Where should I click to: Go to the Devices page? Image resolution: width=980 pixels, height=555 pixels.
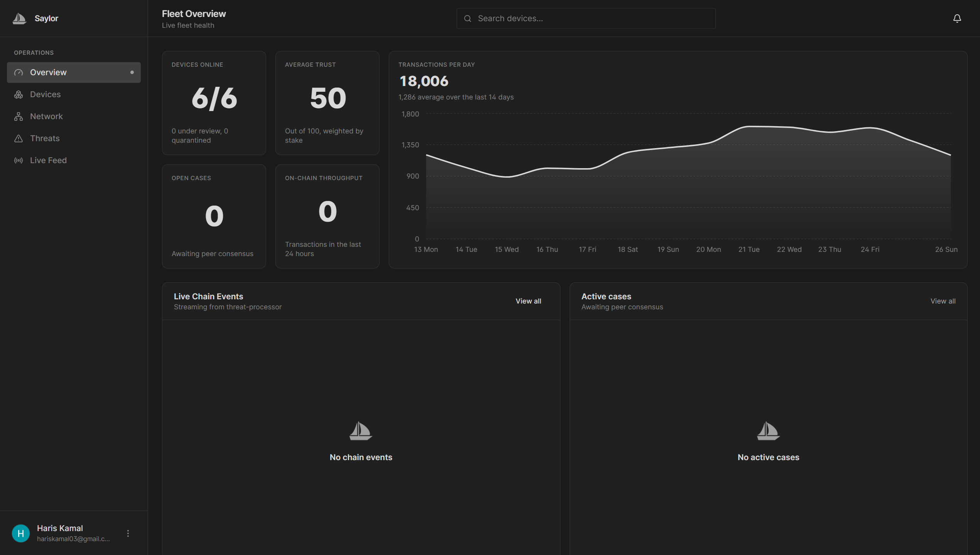(x=46, y=94)
